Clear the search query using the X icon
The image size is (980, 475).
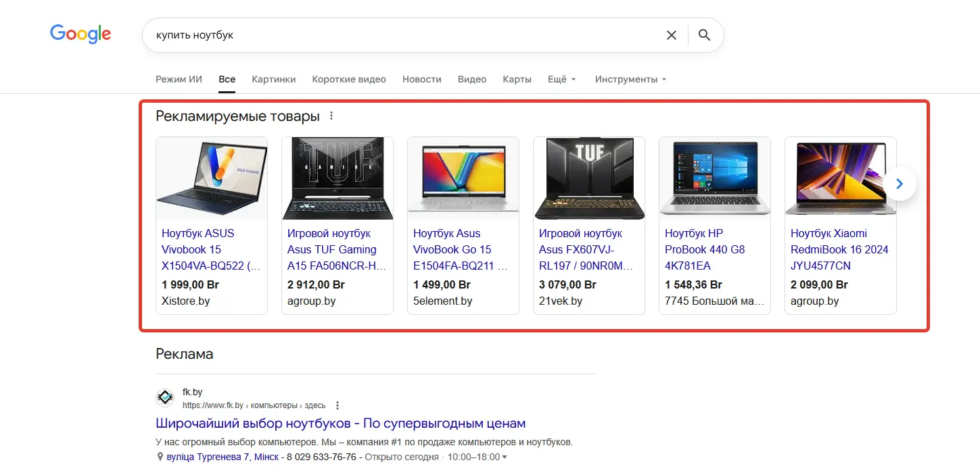click(671, 34)
